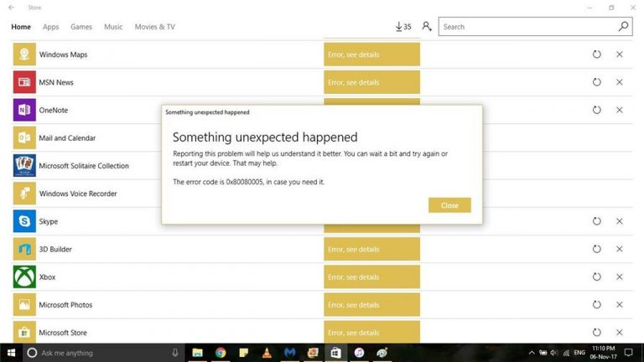Viewport: 644px width, 362px height.
Task: Retry the Windows Maps download
Action: tap(597, 54)
